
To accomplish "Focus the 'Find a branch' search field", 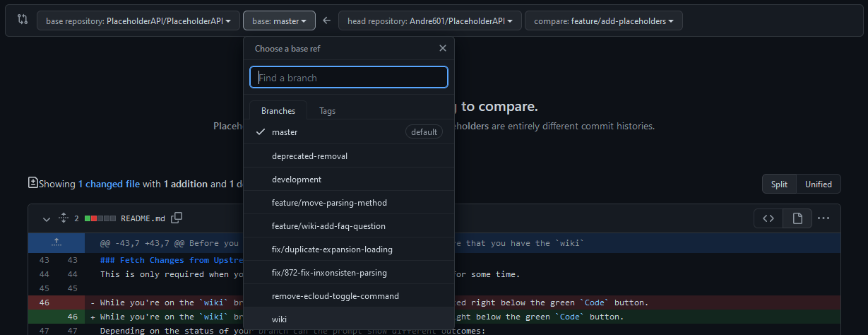I will (349, 78).
